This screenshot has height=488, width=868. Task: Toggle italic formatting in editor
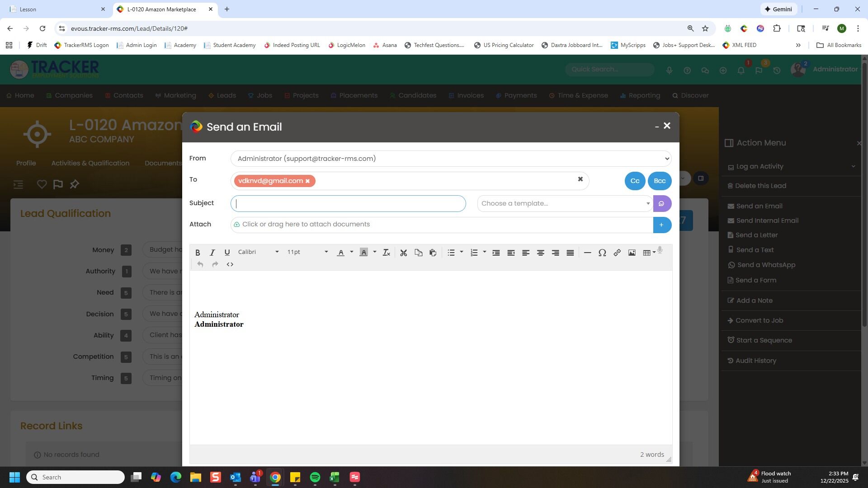(x=212, y=253)
